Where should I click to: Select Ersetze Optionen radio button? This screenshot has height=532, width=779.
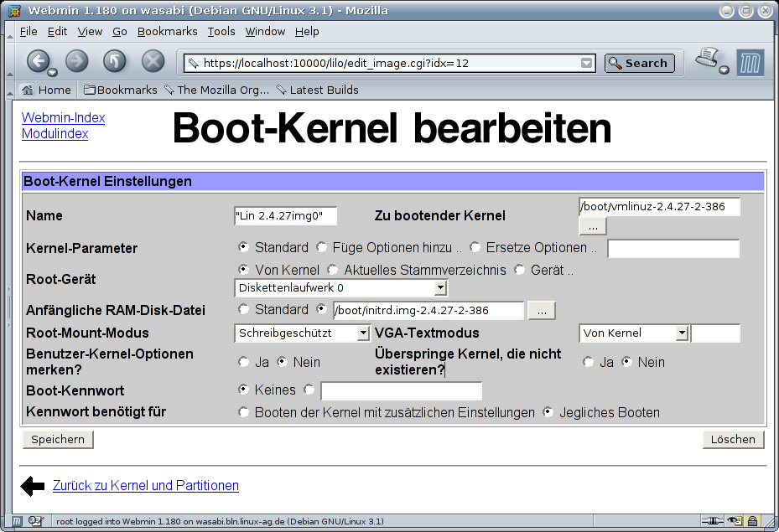(x=475, y=246)
